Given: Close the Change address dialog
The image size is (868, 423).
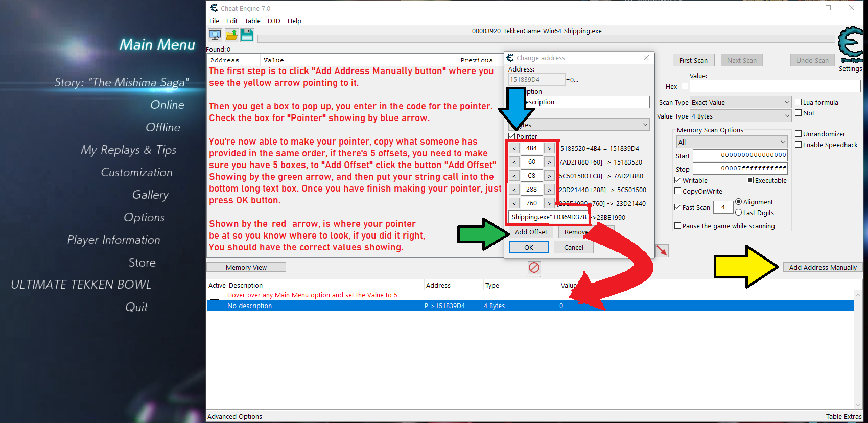Looking at the screenshot, I should coord(646,58).
